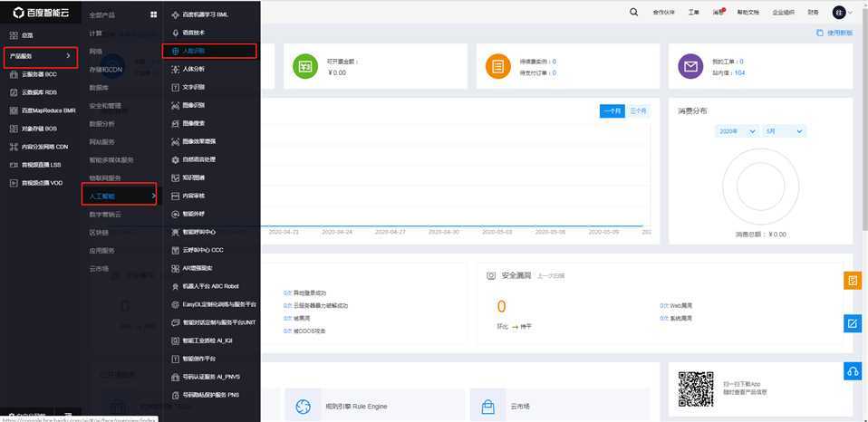Click the QR code for the App download
This screenshot has width=868, height=422.
696,389
